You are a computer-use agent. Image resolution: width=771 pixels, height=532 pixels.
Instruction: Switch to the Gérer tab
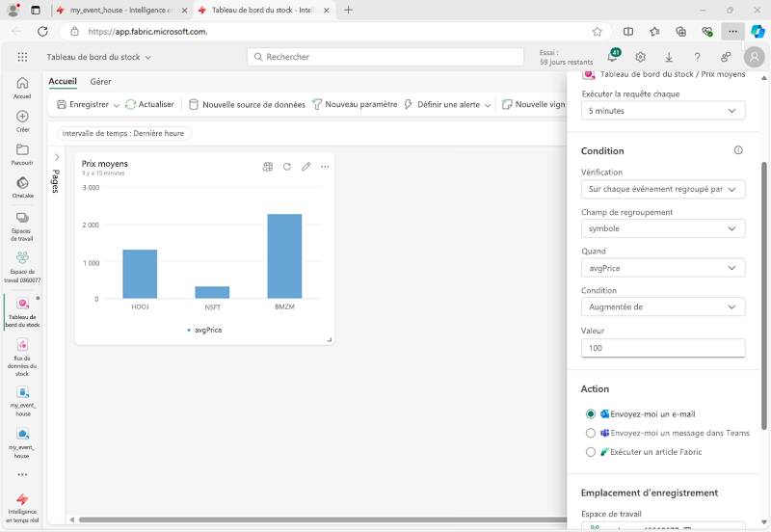(x=101, y=82)
